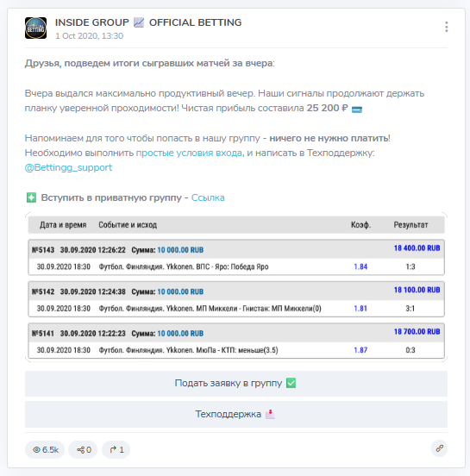This screenshot has width=470, height=476.
Task: Click the score 1:3
Action: [410, 266]
